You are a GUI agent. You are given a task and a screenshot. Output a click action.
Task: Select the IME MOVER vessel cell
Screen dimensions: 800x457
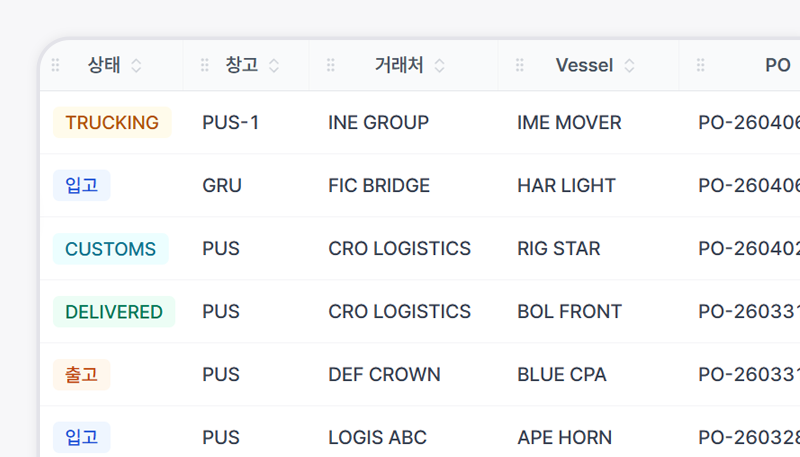569,123
